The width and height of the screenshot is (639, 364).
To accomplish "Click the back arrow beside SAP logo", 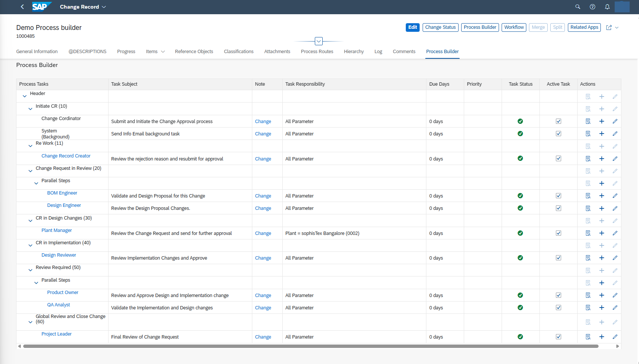I will click(x=22, y=7).
